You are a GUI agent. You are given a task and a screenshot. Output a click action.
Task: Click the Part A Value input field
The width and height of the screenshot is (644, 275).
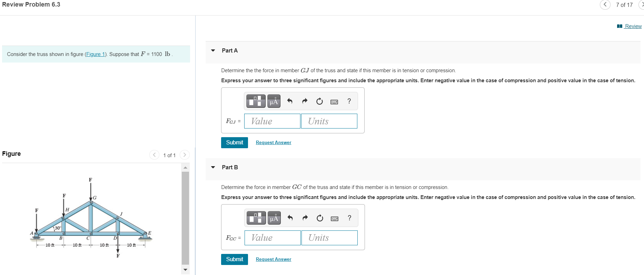(x=272, y=121)
